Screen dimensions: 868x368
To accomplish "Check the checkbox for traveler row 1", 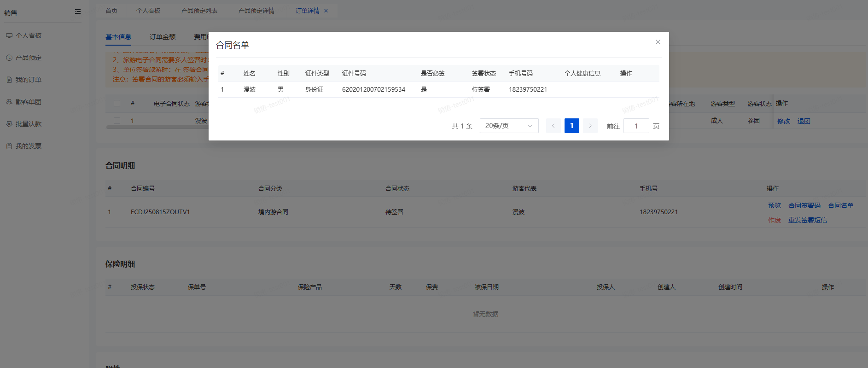I will tap(117, 121).
